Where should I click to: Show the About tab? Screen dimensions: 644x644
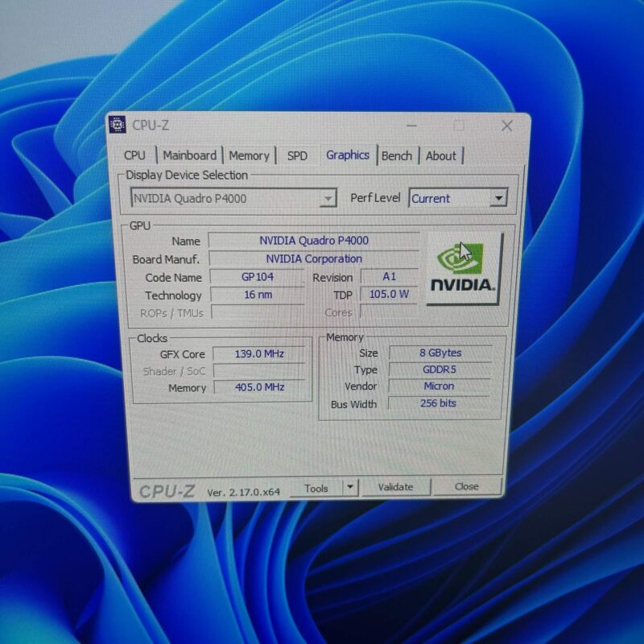pos(441,156)
